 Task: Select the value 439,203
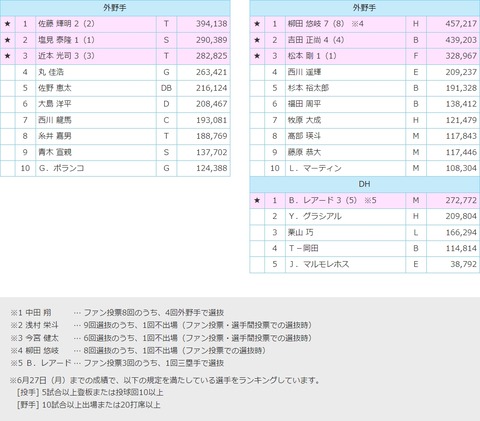coord(461,40)
